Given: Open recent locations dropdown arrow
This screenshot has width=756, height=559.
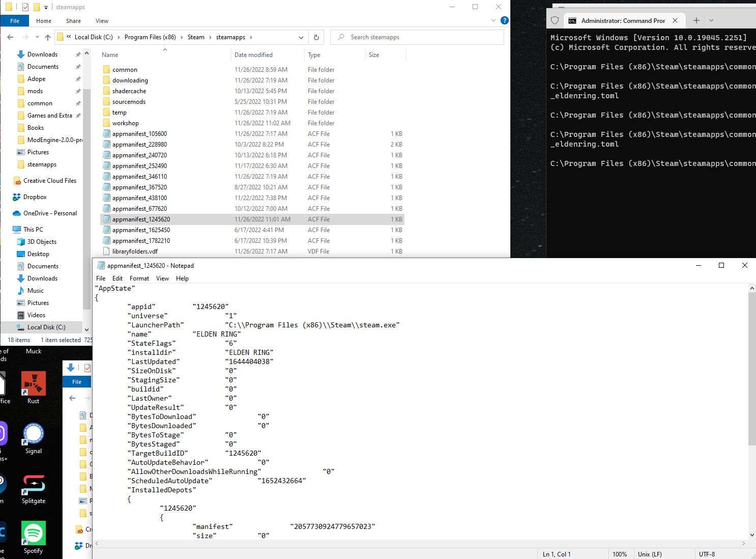Looking at the screenshot, I should click(37, 37).
